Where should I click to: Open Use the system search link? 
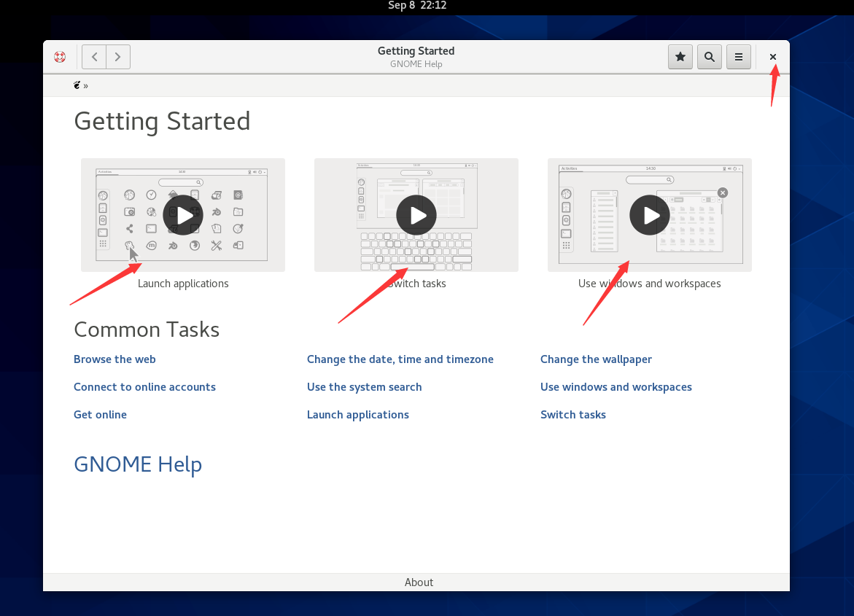pos(364,387)
